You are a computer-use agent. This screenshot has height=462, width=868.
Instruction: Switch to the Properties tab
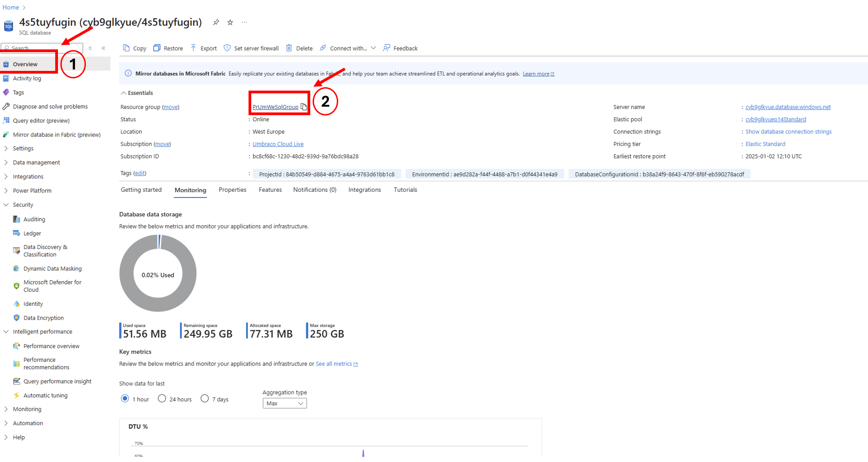point(233,190)
